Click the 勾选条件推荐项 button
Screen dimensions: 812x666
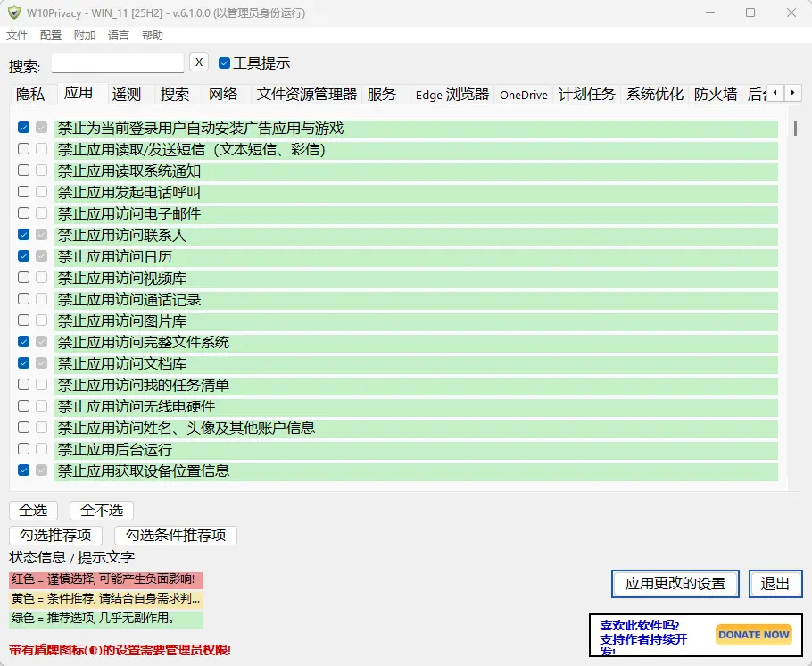(x=176, y=536)
